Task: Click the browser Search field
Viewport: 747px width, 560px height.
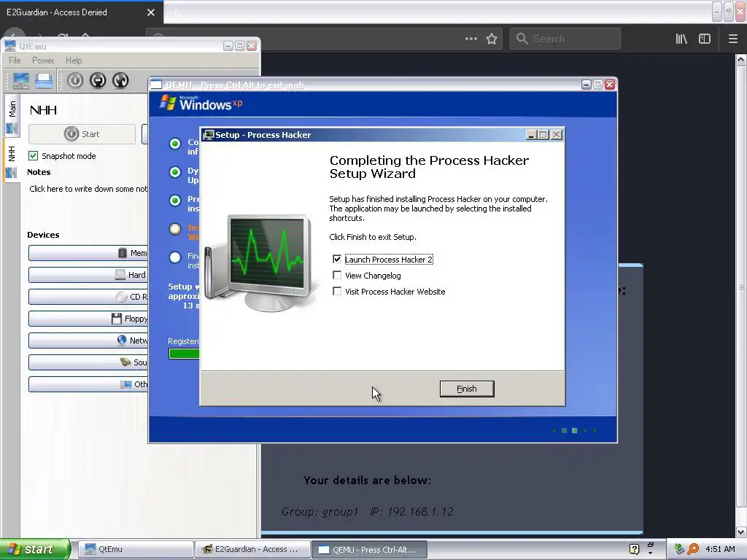Action: coord(565,39)
